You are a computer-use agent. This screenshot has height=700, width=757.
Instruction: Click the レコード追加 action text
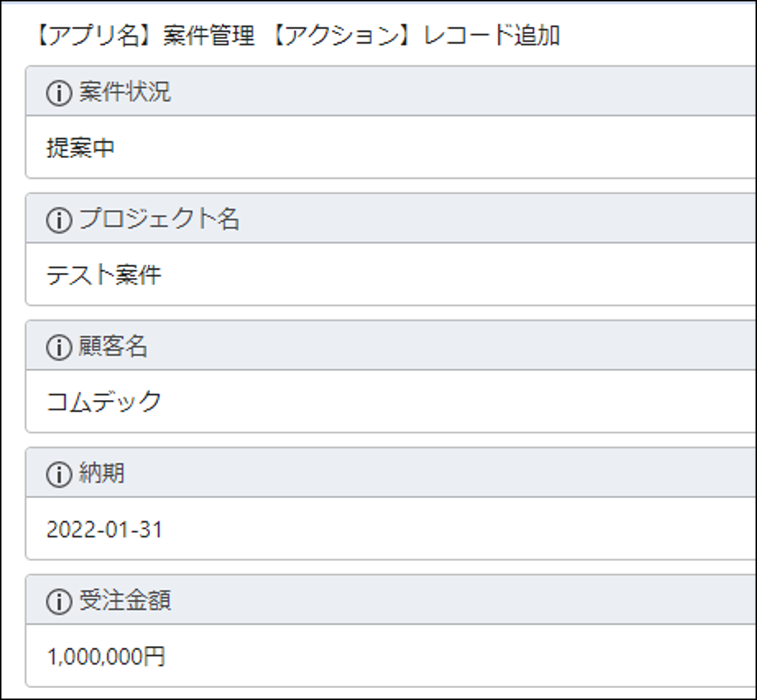coord(492,36)
